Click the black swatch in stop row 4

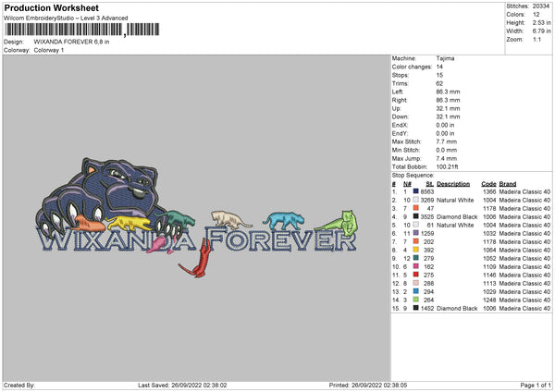tap(415, 216)
